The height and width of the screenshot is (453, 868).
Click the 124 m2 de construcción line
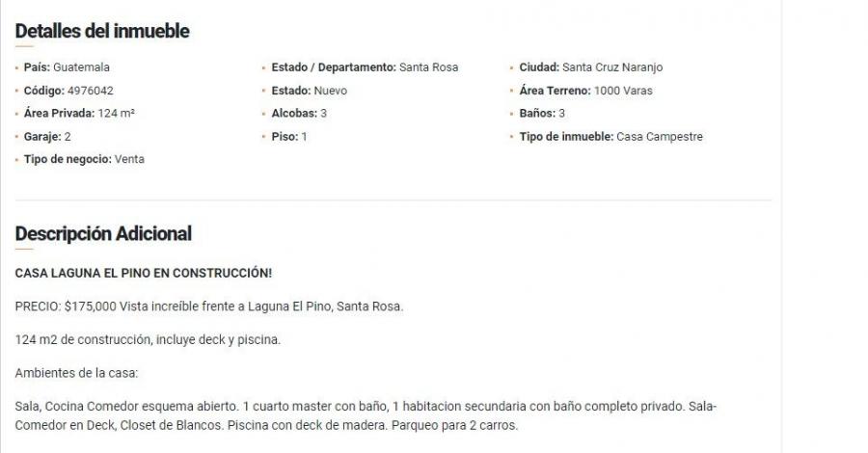coord(148,339)
